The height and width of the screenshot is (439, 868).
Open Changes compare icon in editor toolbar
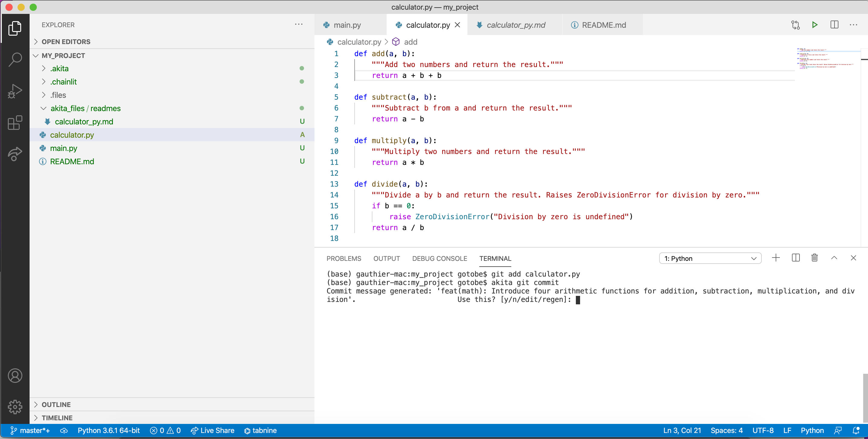click(795, 25)
